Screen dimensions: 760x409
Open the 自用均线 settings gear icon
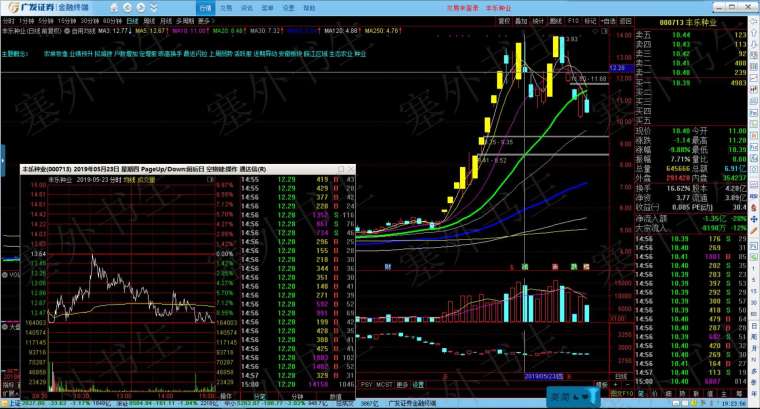pyautogui.click(x=67, y=31)
